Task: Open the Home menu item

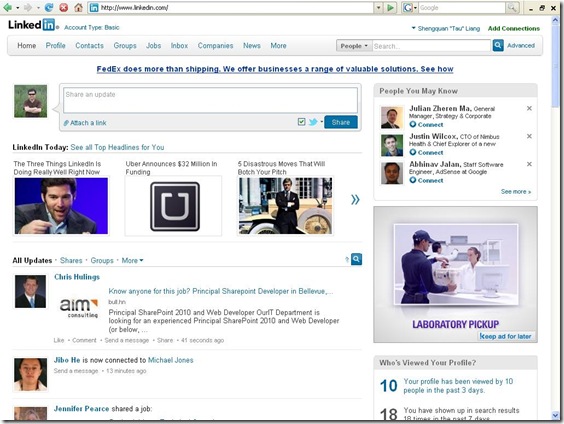Action: [27, 46]
